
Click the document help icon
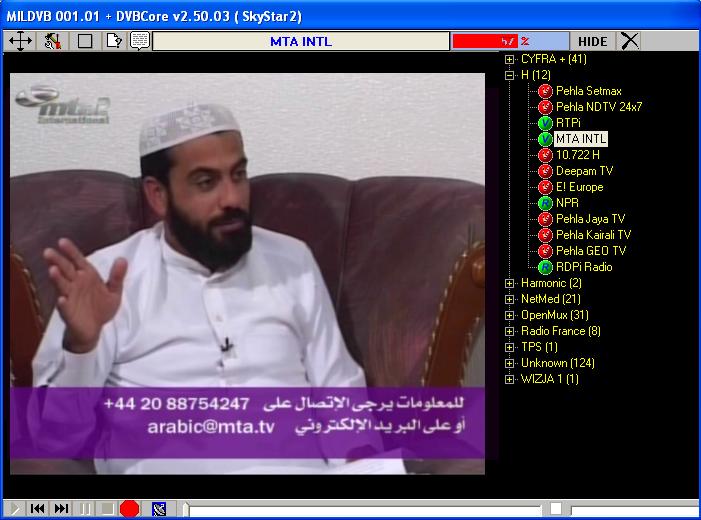[114, 41]
